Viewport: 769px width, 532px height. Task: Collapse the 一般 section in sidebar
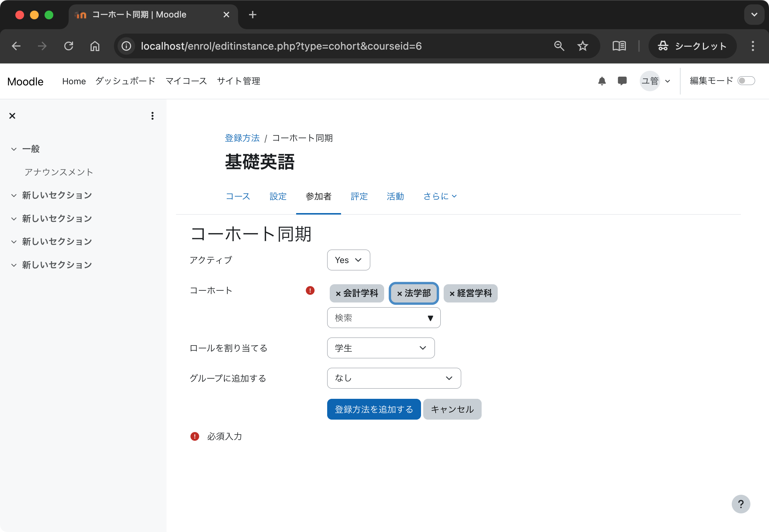[x=14, y=149]
